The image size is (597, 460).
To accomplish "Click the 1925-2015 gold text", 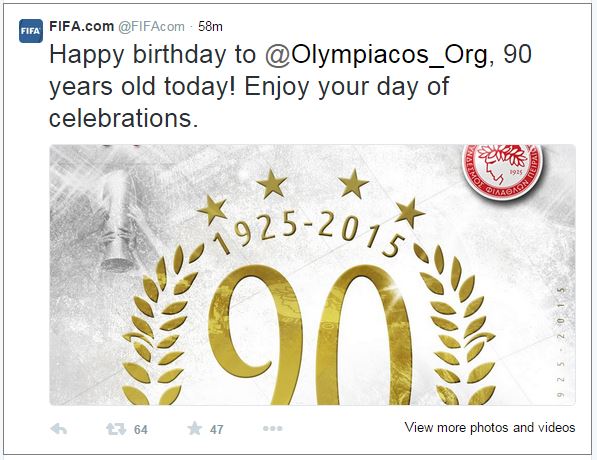I will click(309, 234).
